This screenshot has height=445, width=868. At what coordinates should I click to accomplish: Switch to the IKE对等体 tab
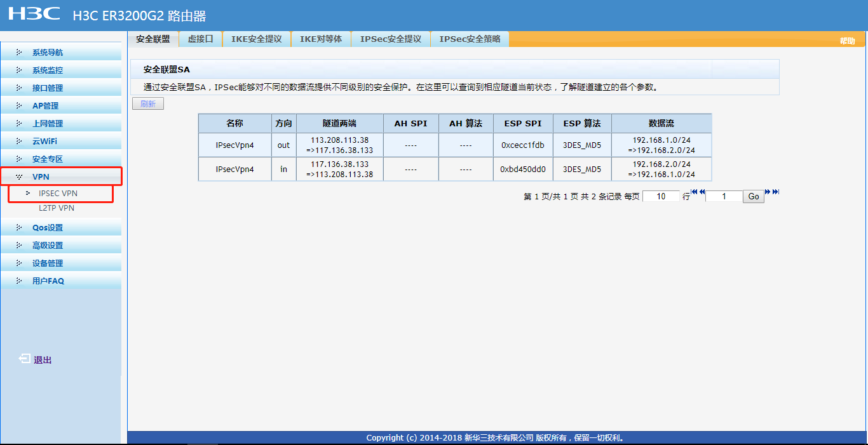pyautogui.click(x=322, y=39)
